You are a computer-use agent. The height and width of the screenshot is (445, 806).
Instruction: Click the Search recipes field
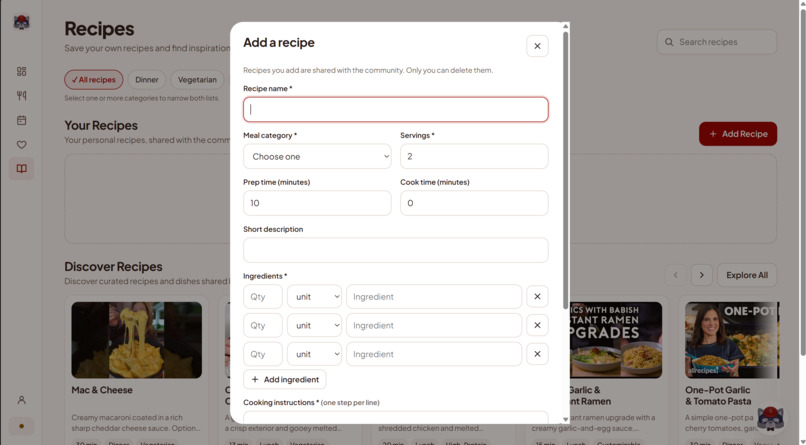717,42
